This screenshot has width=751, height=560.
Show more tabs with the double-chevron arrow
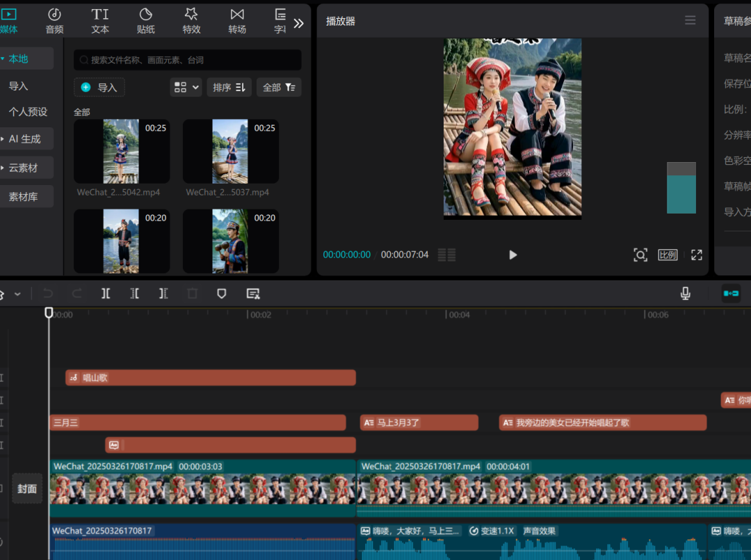298,23
